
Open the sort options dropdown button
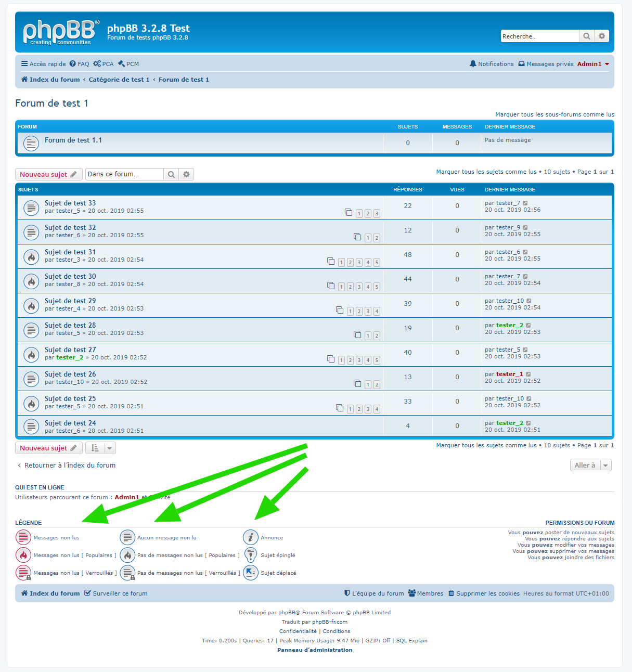coord(100,448)
